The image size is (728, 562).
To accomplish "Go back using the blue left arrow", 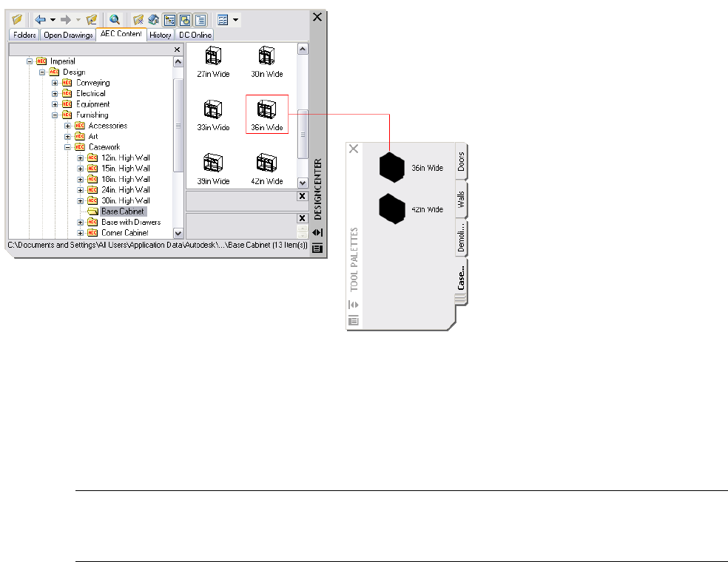I will click(41, 19).
